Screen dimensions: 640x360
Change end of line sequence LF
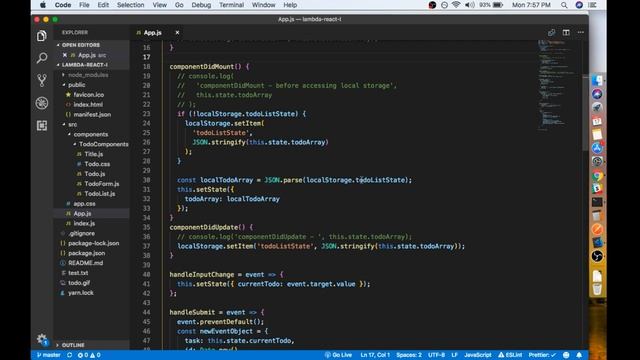point(454,355)
